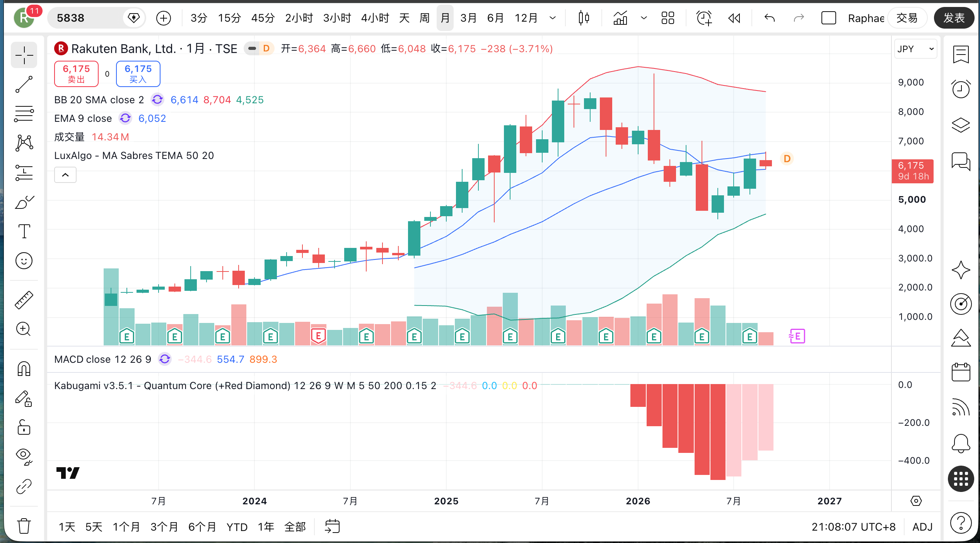The image size is (980, 543).
Task: Click the 6,175 卖出 sell button
Action: pyautogui.click(x=76, y=73)
